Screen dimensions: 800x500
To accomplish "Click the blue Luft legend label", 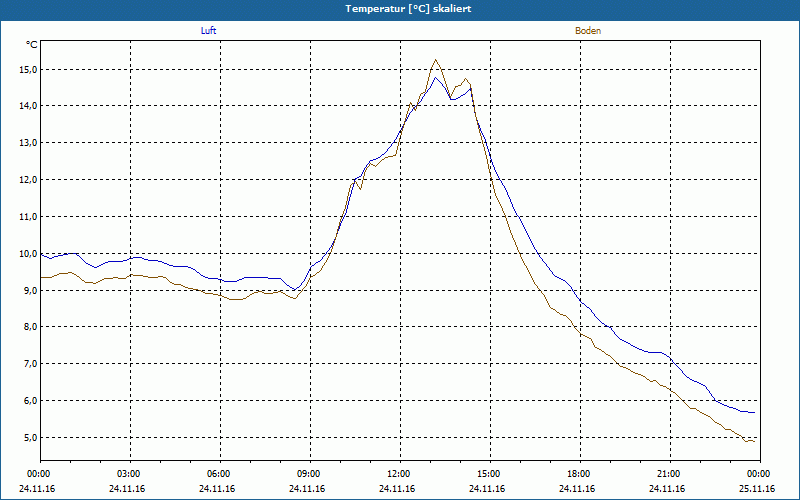I will coord(208,31).
